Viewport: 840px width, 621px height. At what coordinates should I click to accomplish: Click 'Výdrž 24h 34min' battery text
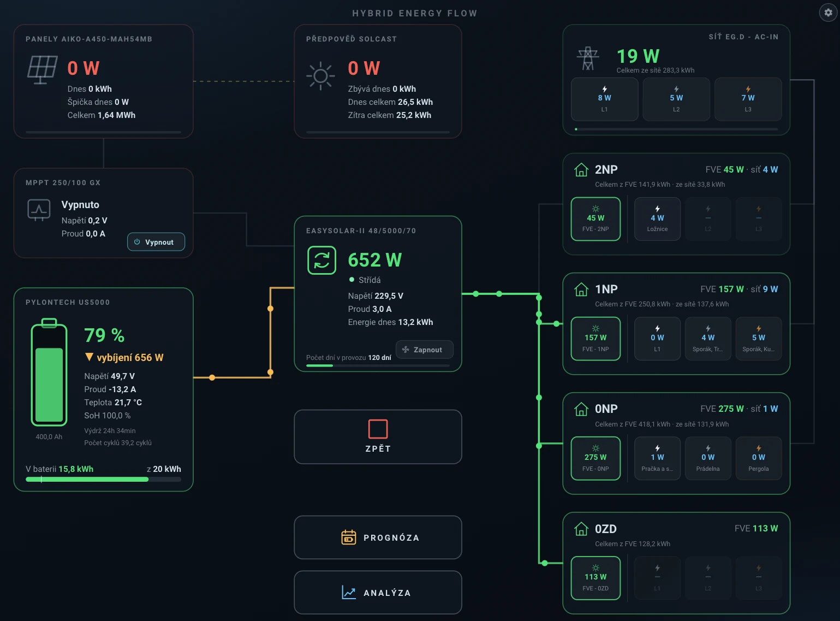point(110,431)
